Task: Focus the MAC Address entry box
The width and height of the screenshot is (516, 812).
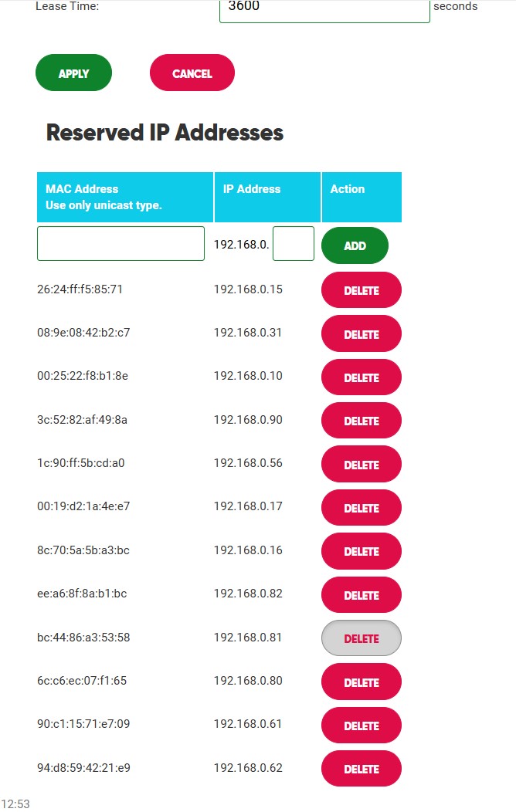Action: click(x=121, y=244)
